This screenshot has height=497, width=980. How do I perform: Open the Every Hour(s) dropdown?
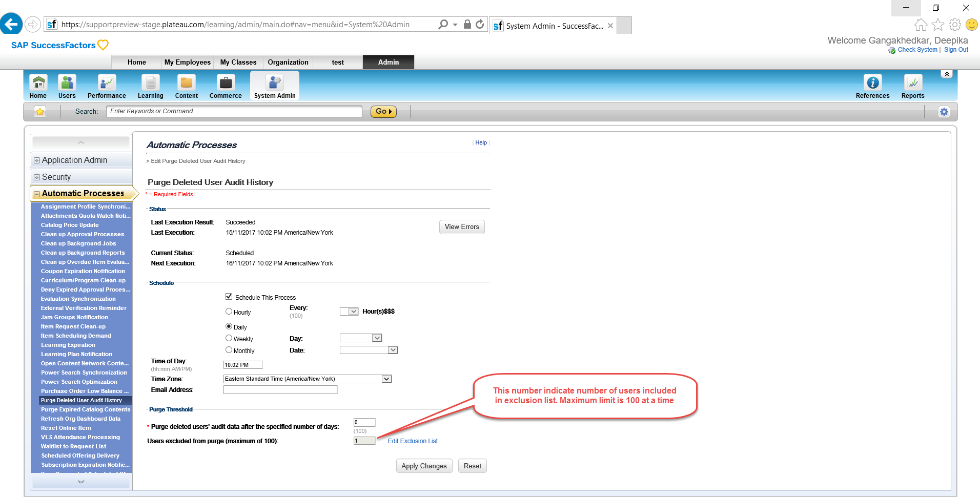click(349, 312)
